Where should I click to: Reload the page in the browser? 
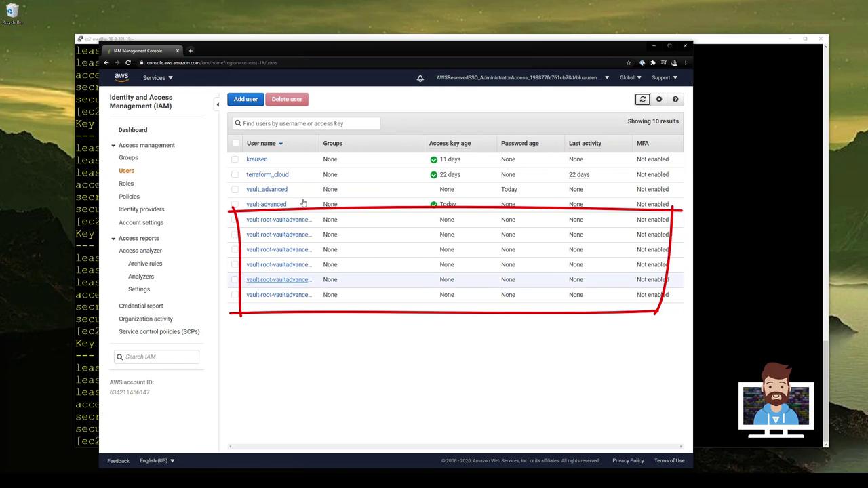pyautogui.click(x=128, y=63)
